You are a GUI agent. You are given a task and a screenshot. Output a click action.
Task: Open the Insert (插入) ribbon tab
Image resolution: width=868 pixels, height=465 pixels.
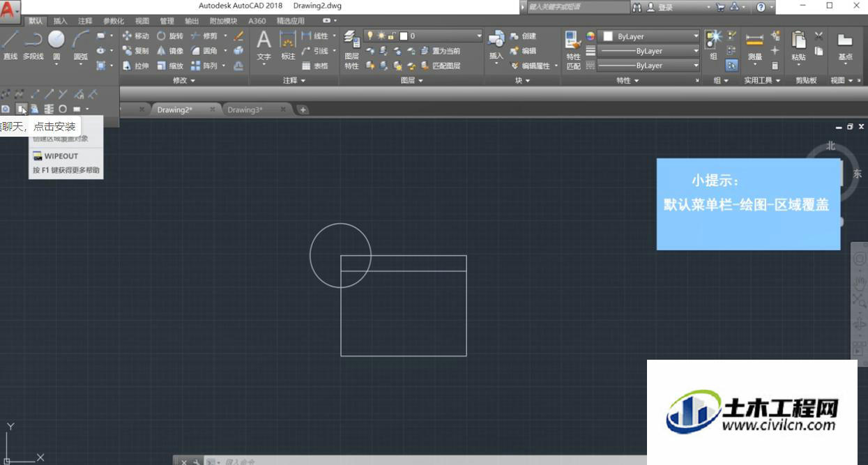click(61, 21)
